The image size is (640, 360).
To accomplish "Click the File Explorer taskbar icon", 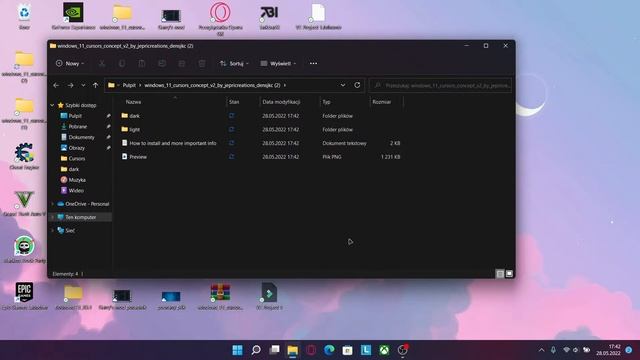I will click(x=293, y=350).
